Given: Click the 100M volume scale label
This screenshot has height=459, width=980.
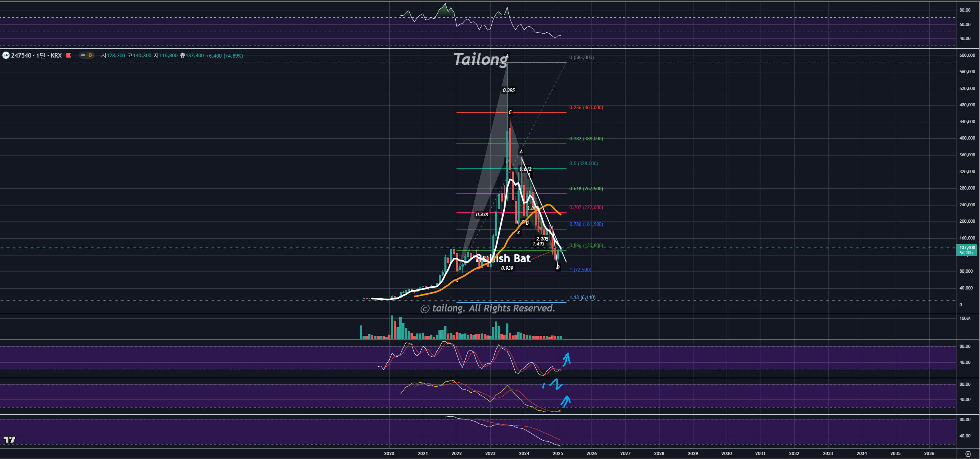Looking at the screenshot, I should click(965, 318).
